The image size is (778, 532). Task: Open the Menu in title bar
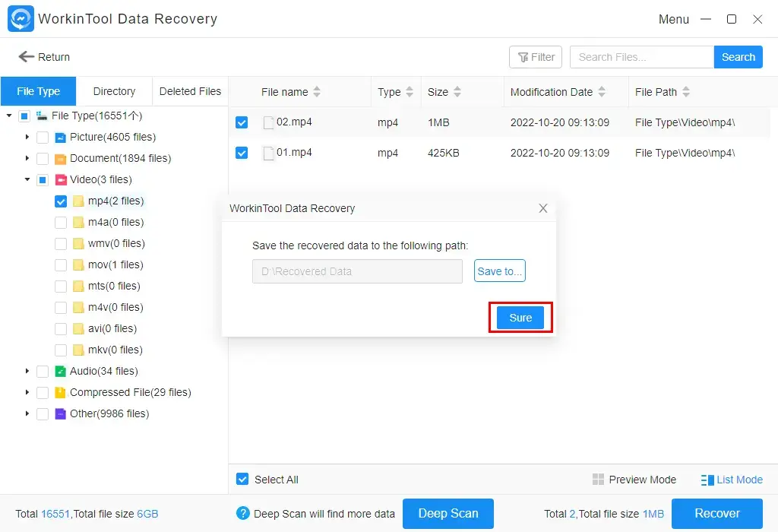coord(673,19)
